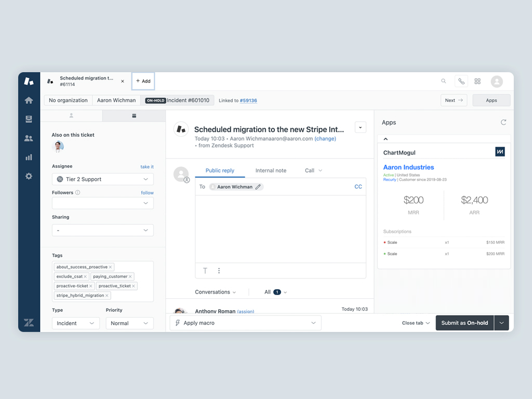Screen dimensions: 532x399
Task: Open the Home dashboard in sidebar
Action: click(x=29, y=100)
